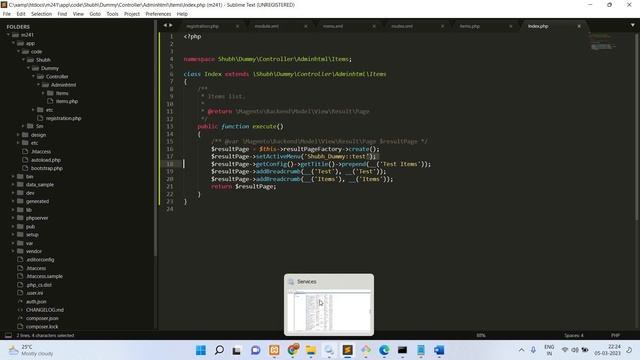This screenshot has width=640, height=360.
Task: Click the panel switcher icon in status bar
Action: [x=8, y=335]
